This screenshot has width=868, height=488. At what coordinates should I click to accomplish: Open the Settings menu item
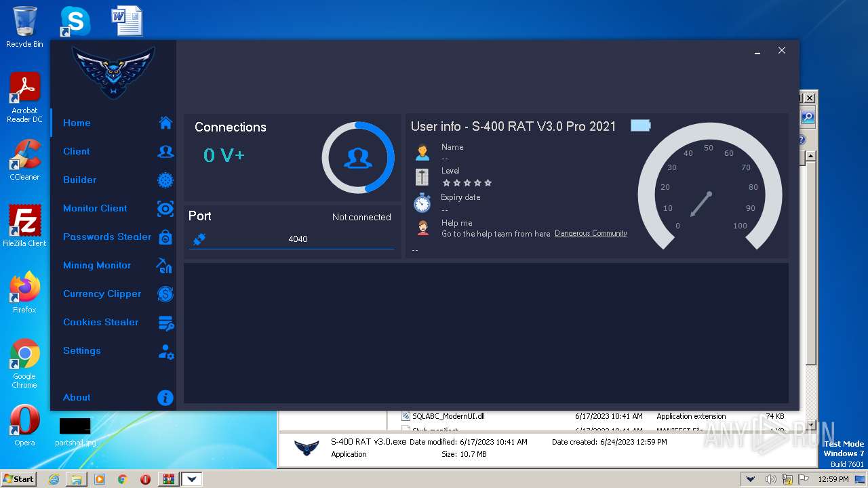tap(82, 350)
